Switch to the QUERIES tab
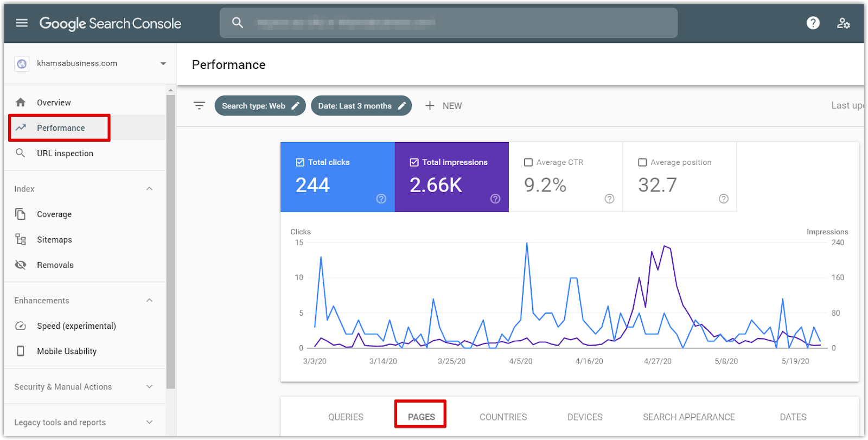The height and width of the screenshot is (440, 868). (346, 417)
